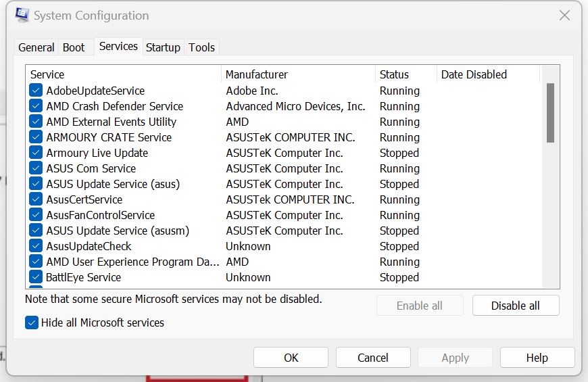Click the services list vertical scrollbar thumb
This screenshot has height=382, width=588.
click(x=550, y=113)
